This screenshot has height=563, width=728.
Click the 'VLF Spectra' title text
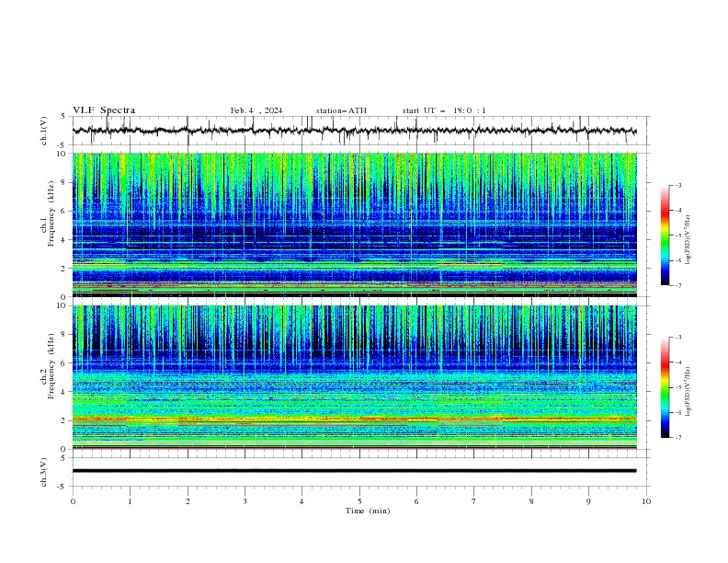104,110
